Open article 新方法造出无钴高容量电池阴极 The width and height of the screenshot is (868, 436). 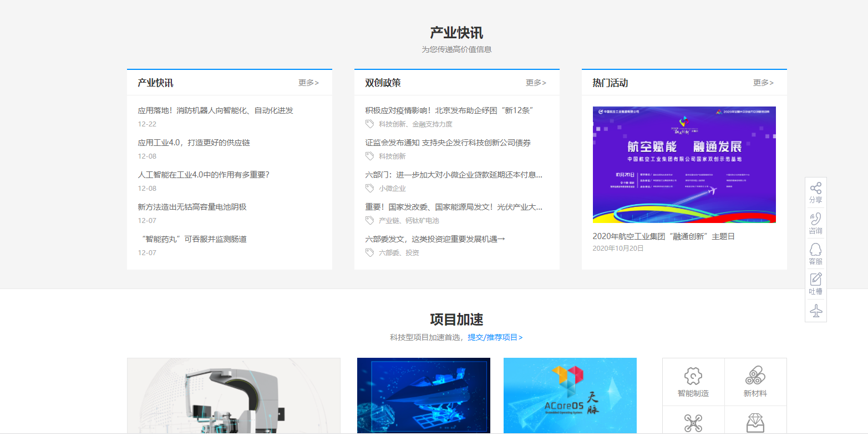click(x=192, y=207)
